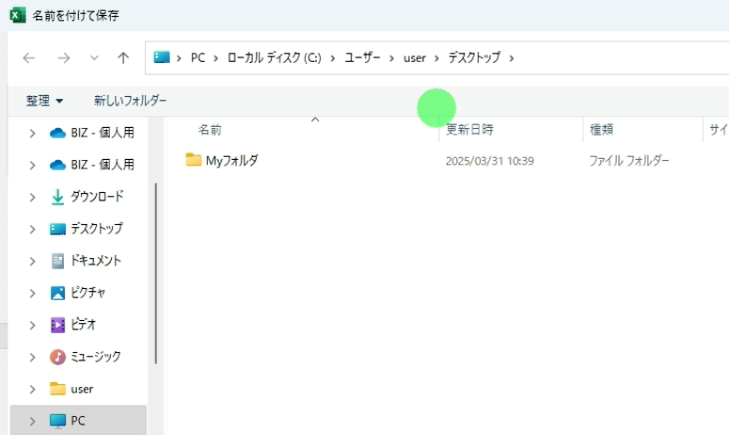This screenshot has width=729, height=435.
Task: Click Excel icon in title bar
Action: coord(17,15)
